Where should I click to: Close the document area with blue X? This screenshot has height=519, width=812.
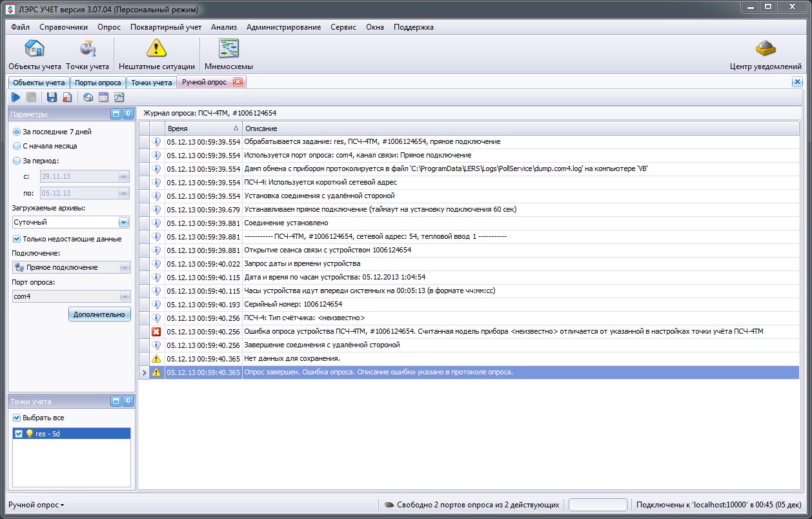[797, 82]
